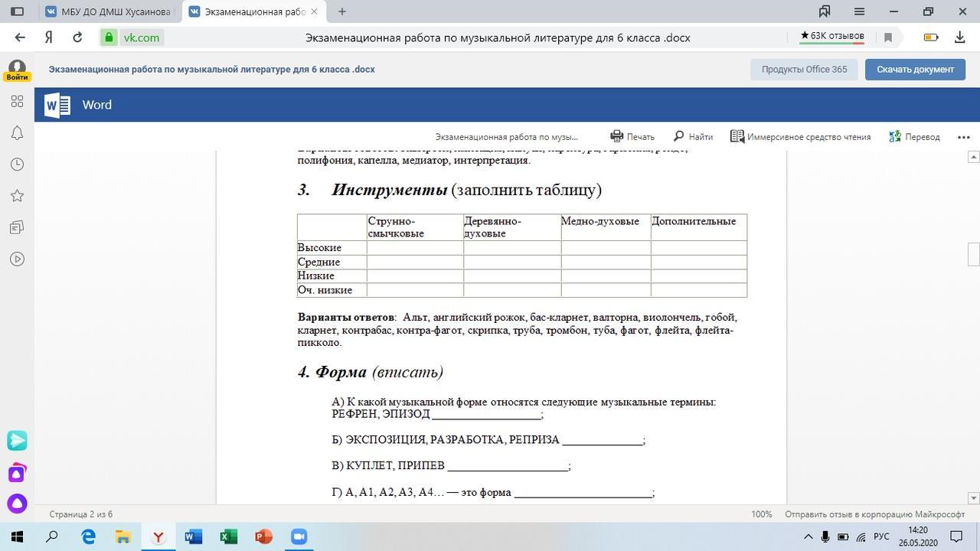Click the green site security lock icon
The width and height of the screenshot is (980, 551).
[109, 37]
